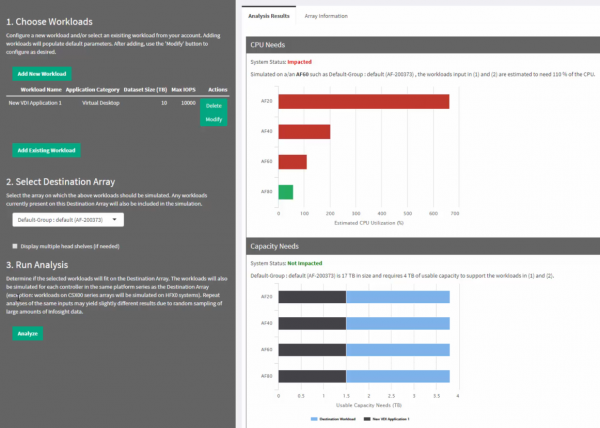Click the AF20 red CPU utilization bar

[x=363, y=101]
